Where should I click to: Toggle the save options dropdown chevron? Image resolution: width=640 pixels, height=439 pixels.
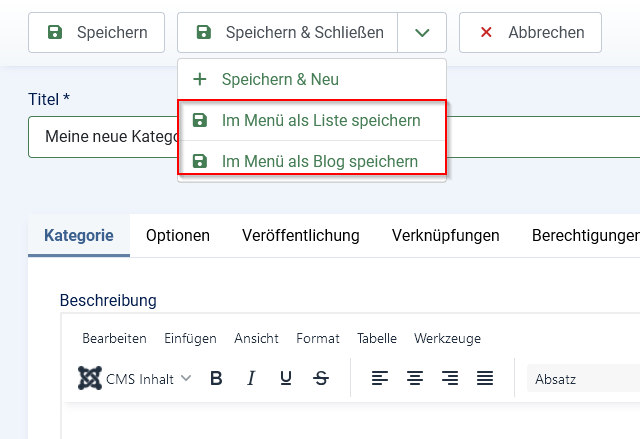[x=422, y=33]
